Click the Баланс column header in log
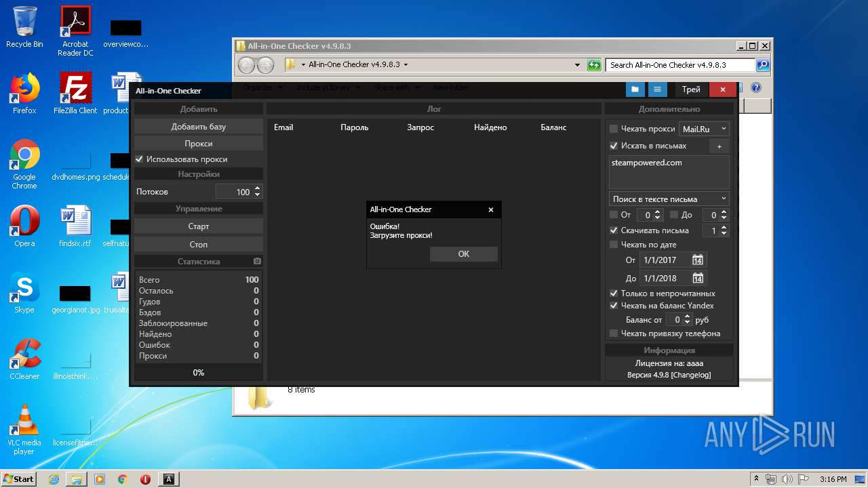The width and height of the screenshot is (868, 488). 553,127
